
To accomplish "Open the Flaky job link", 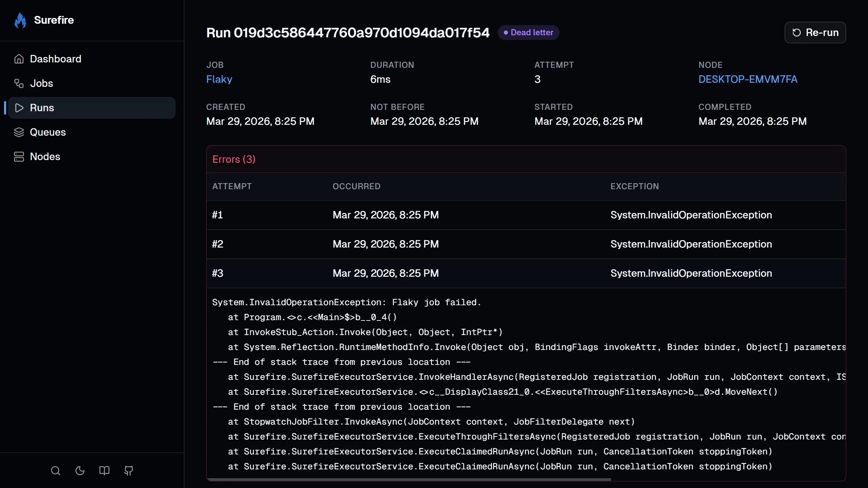I will tap(219, 79).
